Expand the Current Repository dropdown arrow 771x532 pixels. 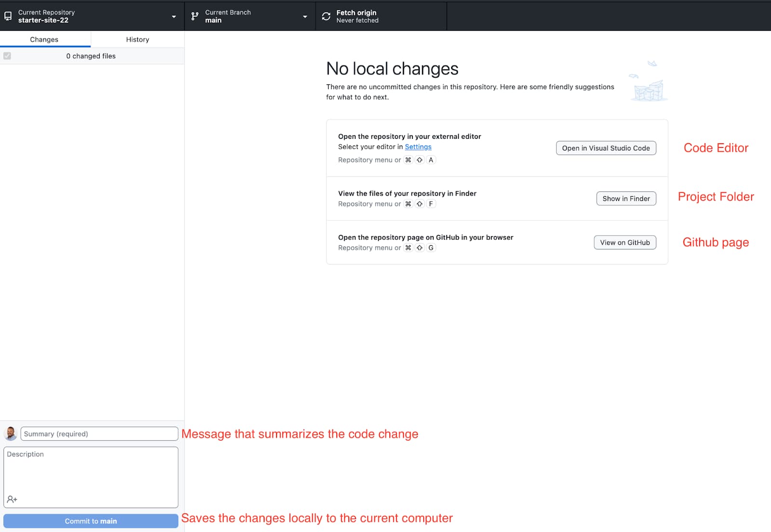pyautogui.click(x=174, y=16)
